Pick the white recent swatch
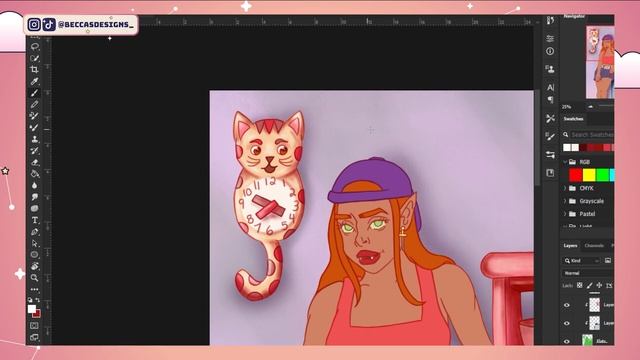640x360 pixels. click(x=567, y=147)
